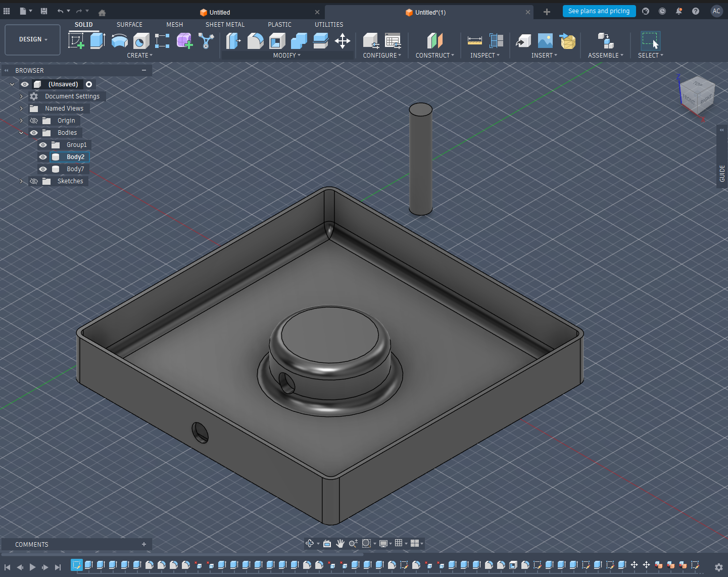Select the Pan tool in navigation bar
The height and width of the screenshot is (577, 728).
coord(340,543)
